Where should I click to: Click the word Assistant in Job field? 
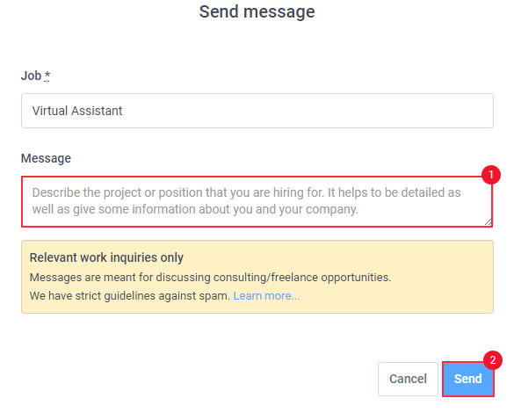pyautogui.click(x=97, y=111)
